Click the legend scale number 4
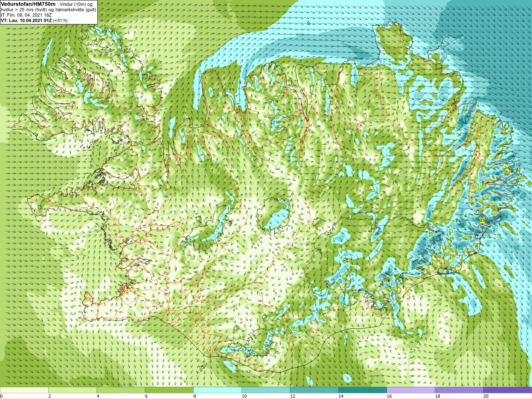Viewport: 532px width, 399px height. tap(98, 396)
